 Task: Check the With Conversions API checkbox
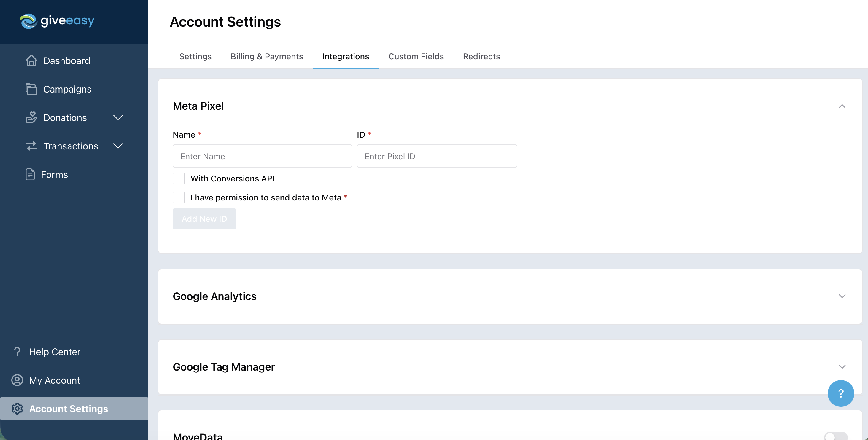coord(179,178)
